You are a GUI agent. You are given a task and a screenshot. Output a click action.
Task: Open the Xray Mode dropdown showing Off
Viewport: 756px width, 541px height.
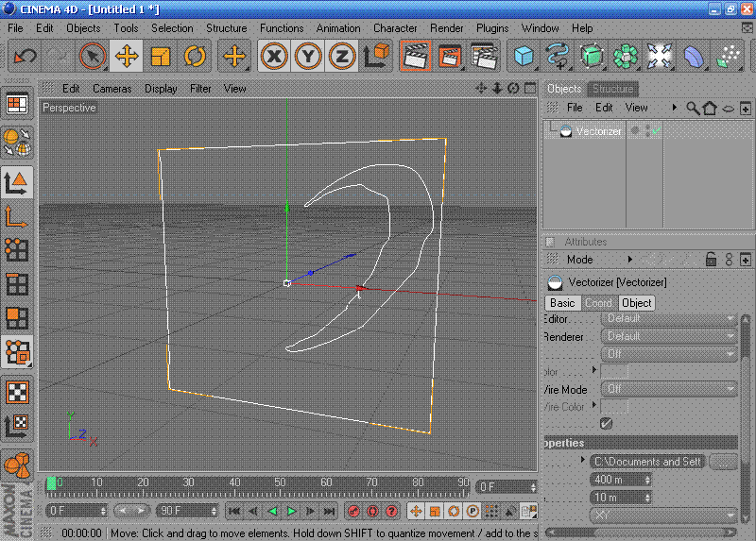point(669,354)
